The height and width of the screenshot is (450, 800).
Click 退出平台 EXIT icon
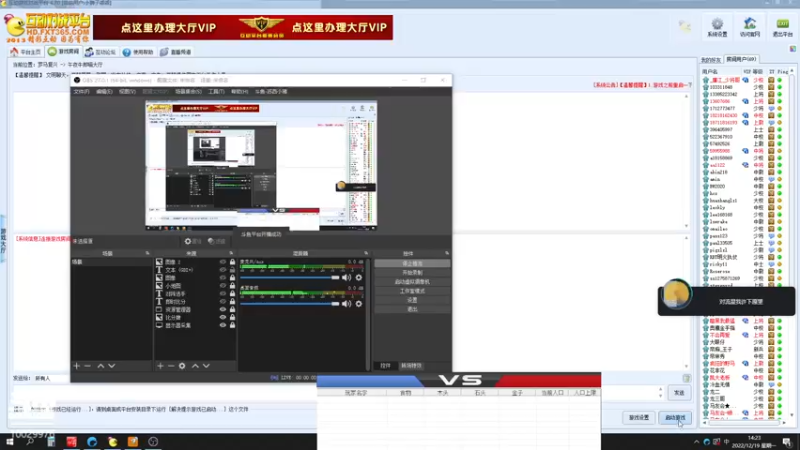[782, 27]
